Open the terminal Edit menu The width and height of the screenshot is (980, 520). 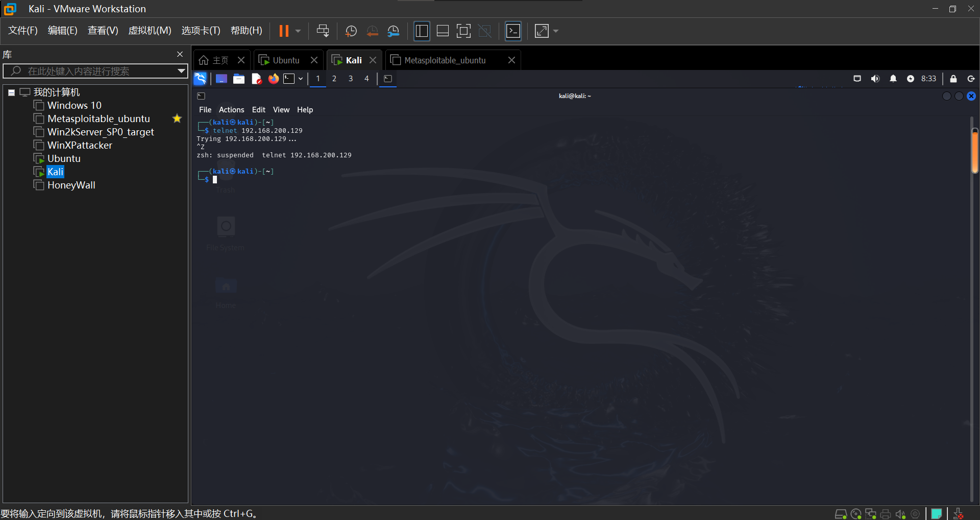coord(259,110)
